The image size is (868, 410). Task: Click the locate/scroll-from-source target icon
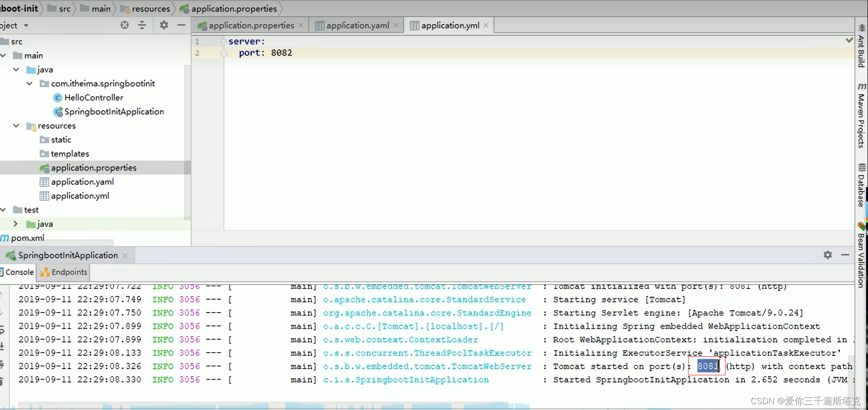click(124, 25)
